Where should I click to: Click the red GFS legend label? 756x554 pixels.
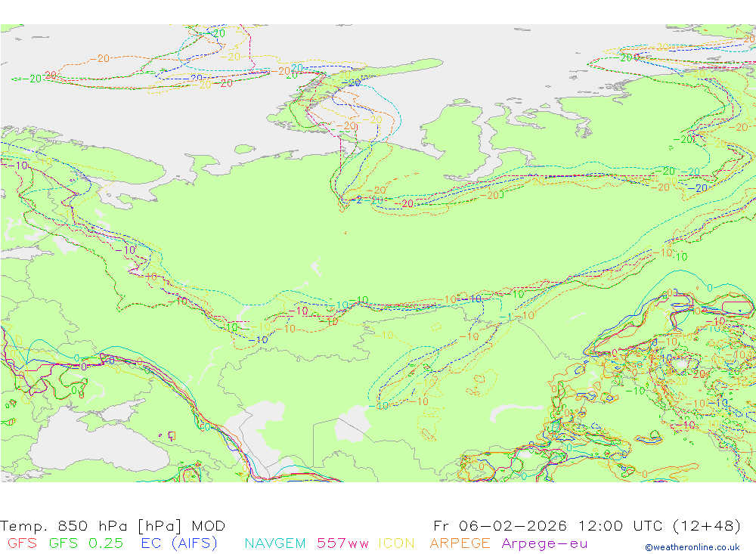click(x=22, y=543)
